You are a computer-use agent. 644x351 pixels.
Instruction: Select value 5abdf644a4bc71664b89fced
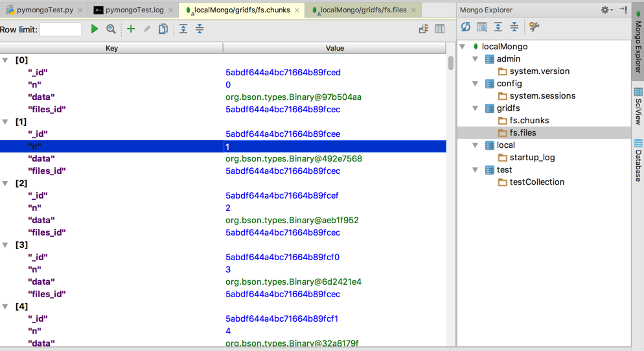(283, 73)
